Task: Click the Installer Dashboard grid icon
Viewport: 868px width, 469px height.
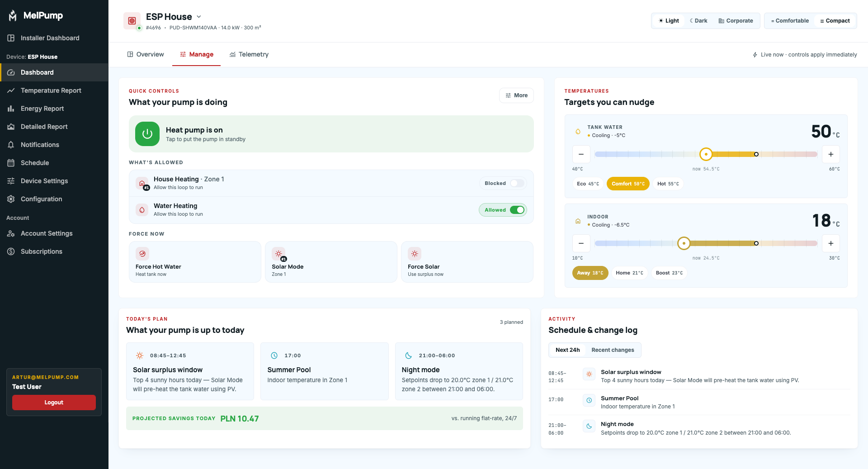Action: (x=11, y=38)
